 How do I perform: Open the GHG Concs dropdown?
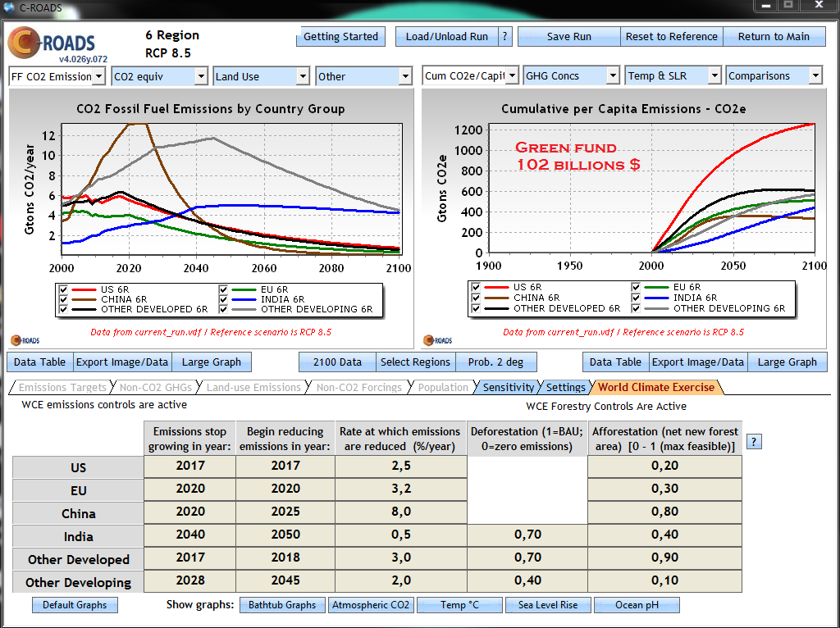pyautogui.click(x=572, y=75)
